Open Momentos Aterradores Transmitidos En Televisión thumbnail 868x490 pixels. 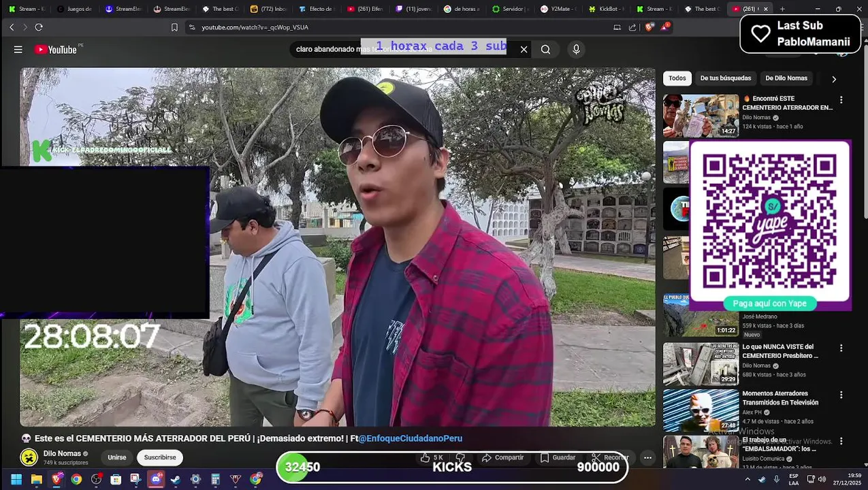[701, 410]
